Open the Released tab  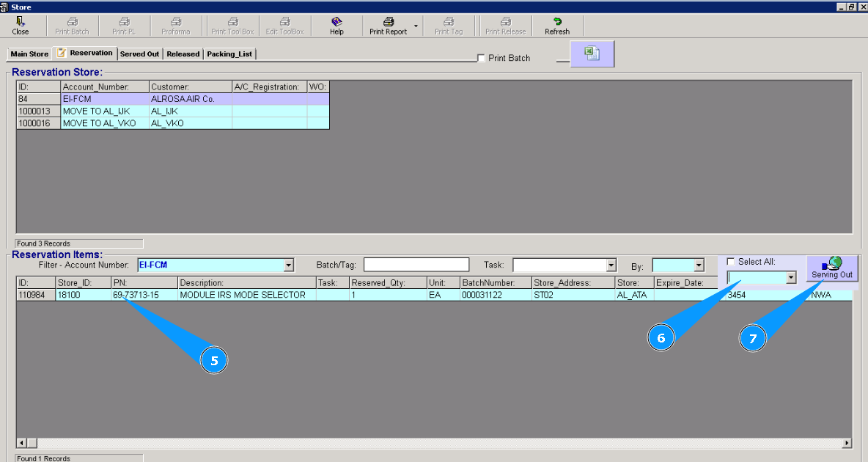coord(183,54)
